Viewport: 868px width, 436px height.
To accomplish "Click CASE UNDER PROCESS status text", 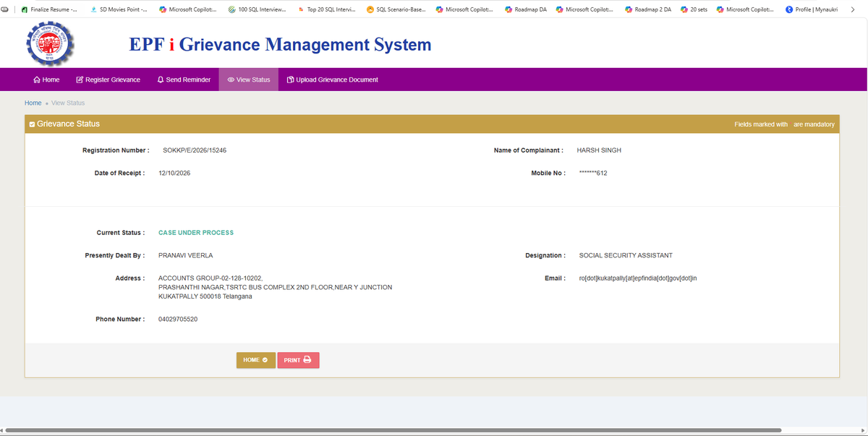I will 196,233.
